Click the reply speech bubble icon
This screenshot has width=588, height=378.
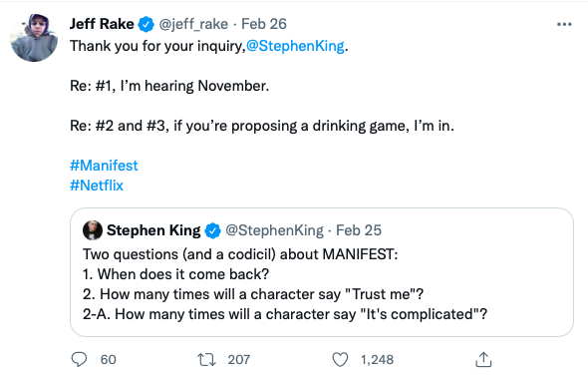point(79,359)
